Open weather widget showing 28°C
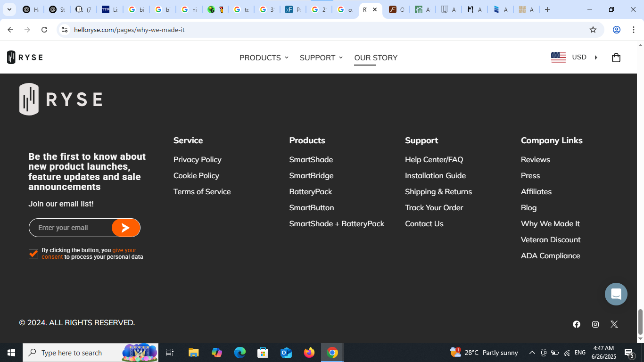This screenshot has height=362, width=644. pyautogui.click(x=484, y=353)
